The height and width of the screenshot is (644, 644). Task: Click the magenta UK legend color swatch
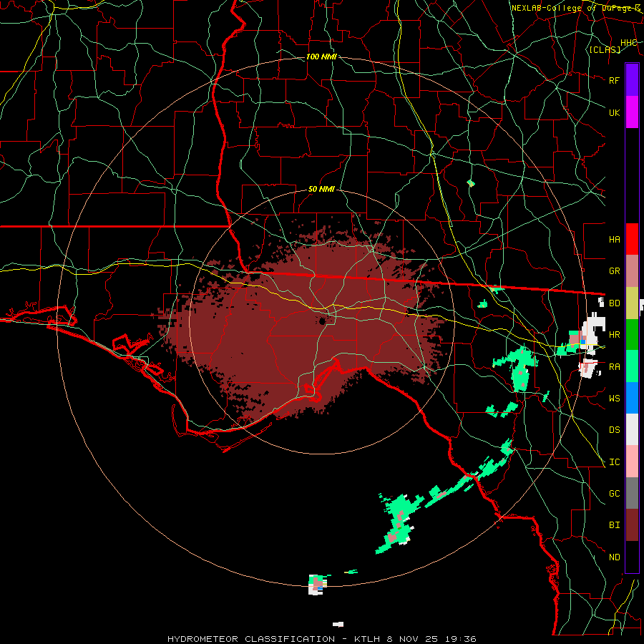click(632, 112)
